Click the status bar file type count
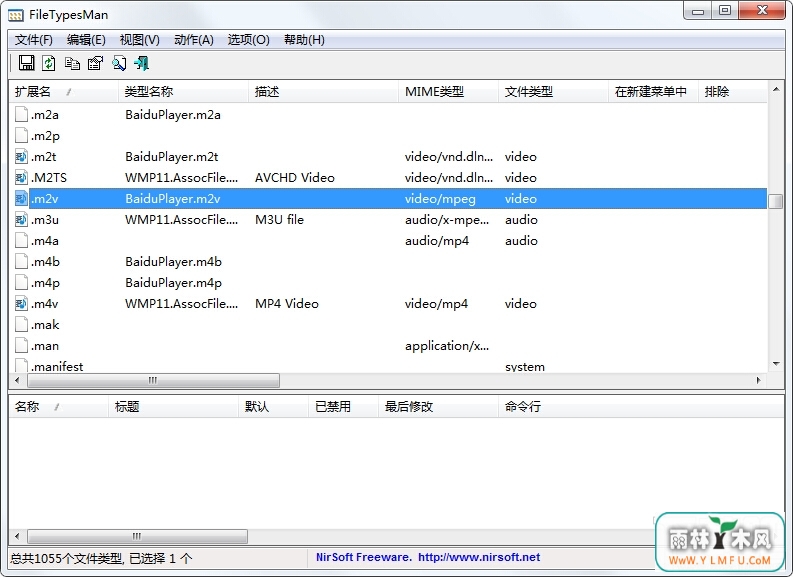Viewport: 793px width, 577px height. coord(101,558)
